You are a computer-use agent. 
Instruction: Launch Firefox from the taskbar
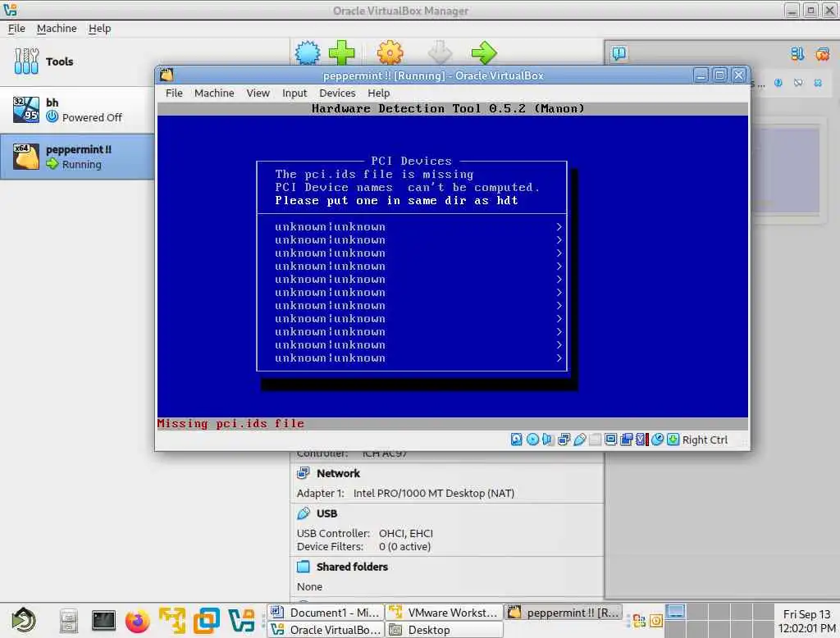(137, 622)
